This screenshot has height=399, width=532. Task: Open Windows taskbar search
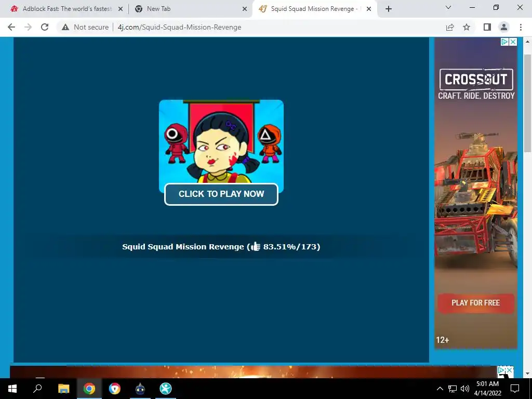pyautogui.click(x=37, y=389)
